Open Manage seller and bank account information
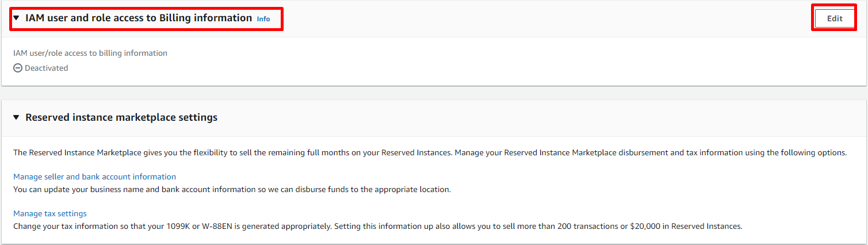Viewport: 868px width, 245px height. [94, 177]
